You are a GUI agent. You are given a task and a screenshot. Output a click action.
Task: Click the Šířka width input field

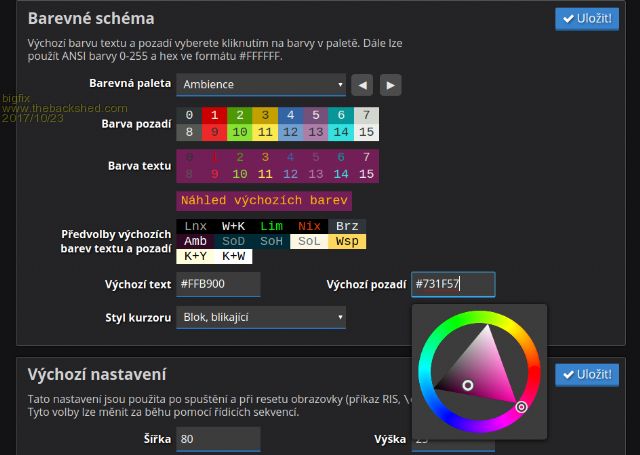pyautogui.click(x=218, y=439)
